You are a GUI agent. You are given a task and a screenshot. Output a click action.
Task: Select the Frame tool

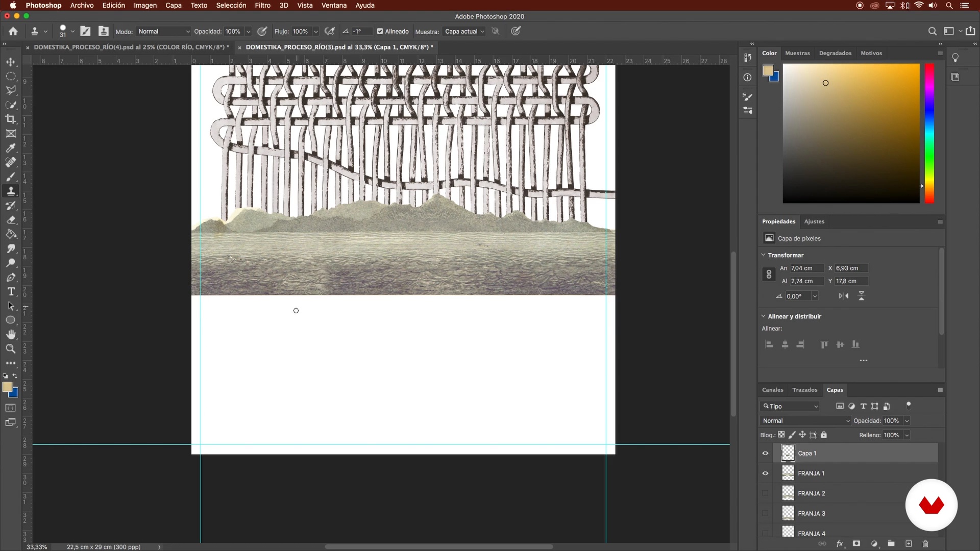pos(11,134)
